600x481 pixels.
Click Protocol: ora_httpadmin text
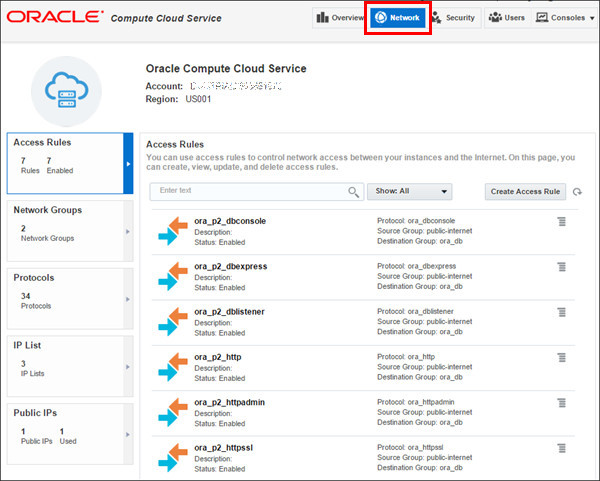416,402
